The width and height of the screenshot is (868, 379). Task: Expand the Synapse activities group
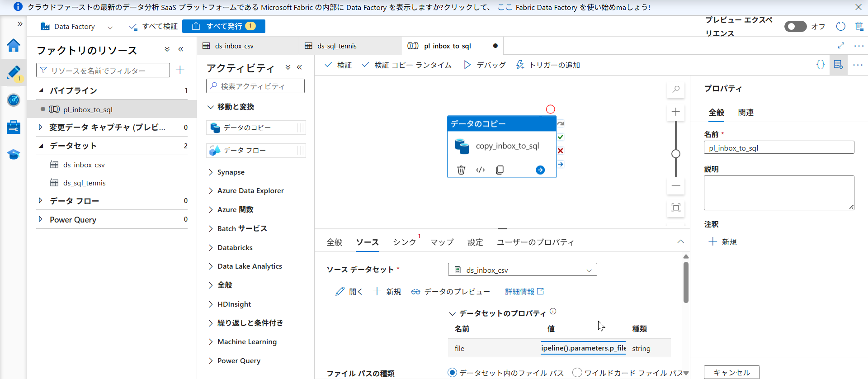pos(231,172)
